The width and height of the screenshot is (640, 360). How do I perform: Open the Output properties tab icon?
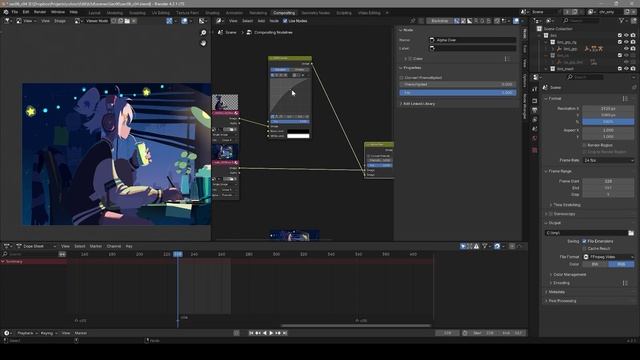(x=535, y=111)
